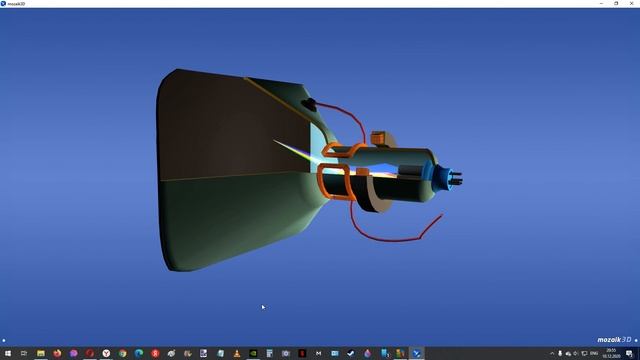Click the white dot at bottom-left corner

pyautogui.click(x=4, y=340)
